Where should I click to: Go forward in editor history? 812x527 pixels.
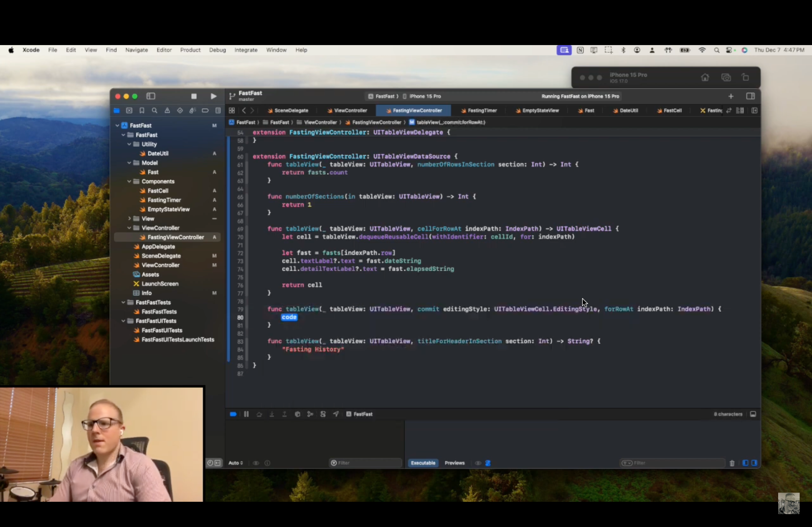click(x=252, y=111)
